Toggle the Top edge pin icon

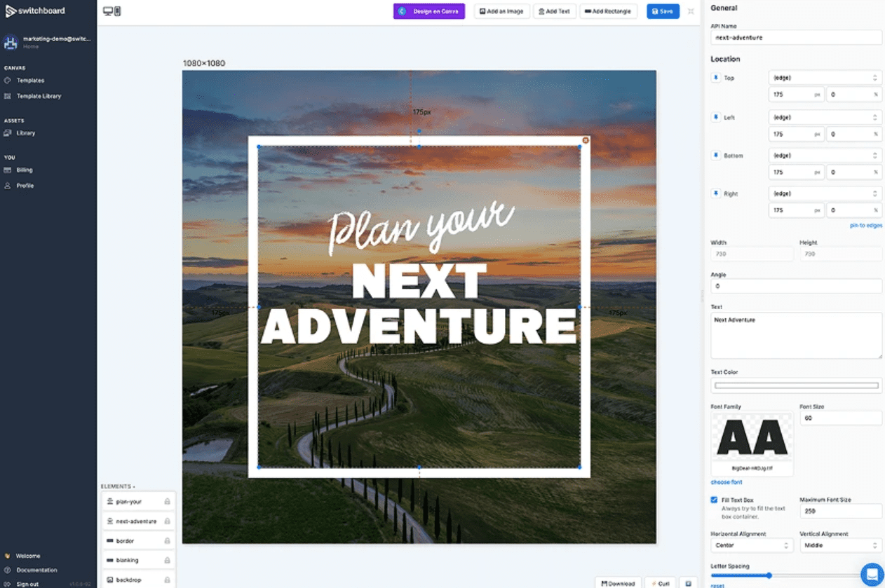pyautogui.click(x=716, y=78)
